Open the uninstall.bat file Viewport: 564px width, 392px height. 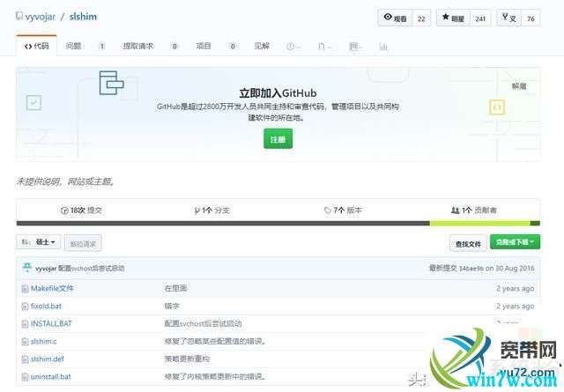pos(51,376)
